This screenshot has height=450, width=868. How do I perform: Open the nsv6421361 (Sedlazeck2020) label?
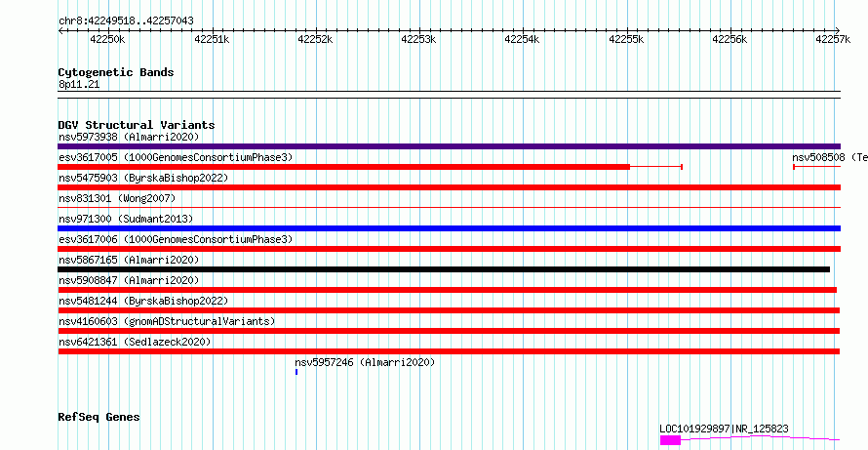click(x=135, y=342)
